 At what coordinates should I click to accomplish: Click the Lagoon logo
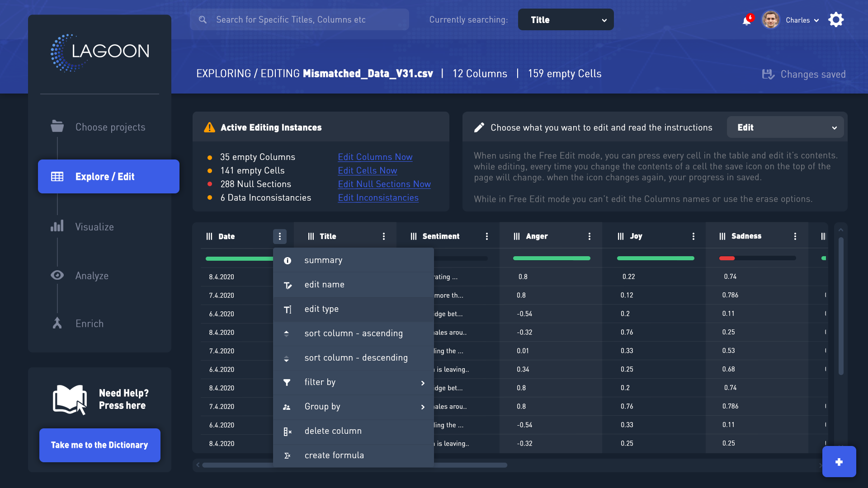coord(100,52)
